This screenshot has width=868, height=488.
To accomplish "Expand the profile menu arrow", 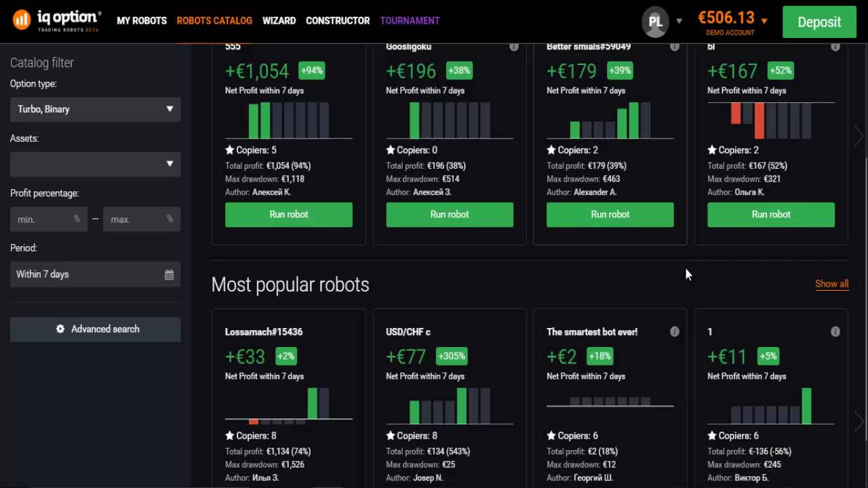I will (679, 22).
